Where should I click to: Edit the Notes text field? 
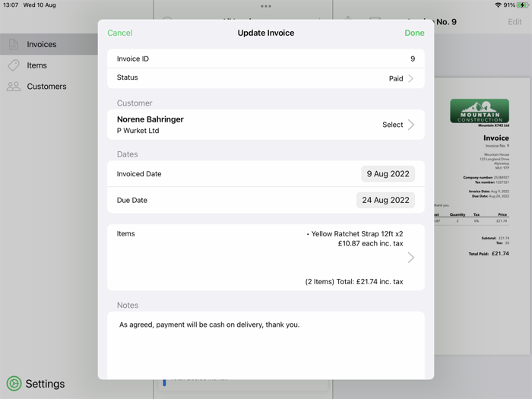click(x=266, y=345)
